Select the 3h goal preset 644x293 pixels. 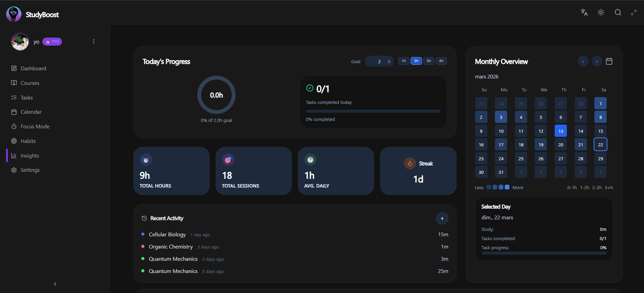(x=429, y=61)
